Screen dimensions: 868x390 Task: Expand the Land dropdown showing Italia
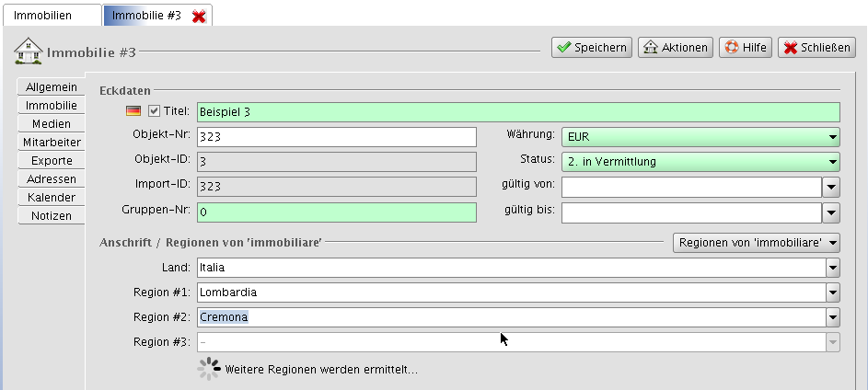pos(832,268)
